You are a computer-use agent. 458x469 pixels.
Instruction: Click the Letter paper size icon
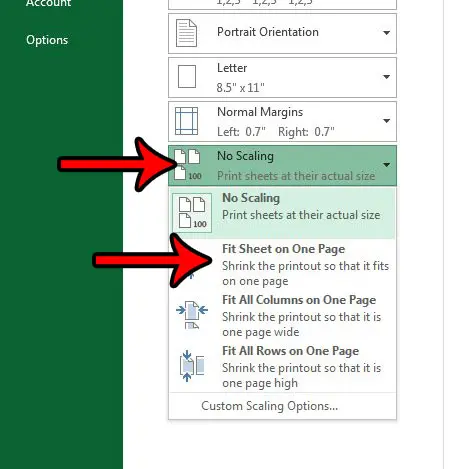[187, 77]
